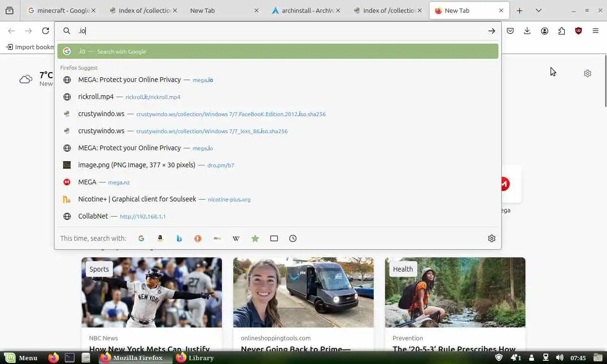Screen dimensions: 607x364
Task: Switch to the minecraft - Google tab
Action: tap(62, 10)
